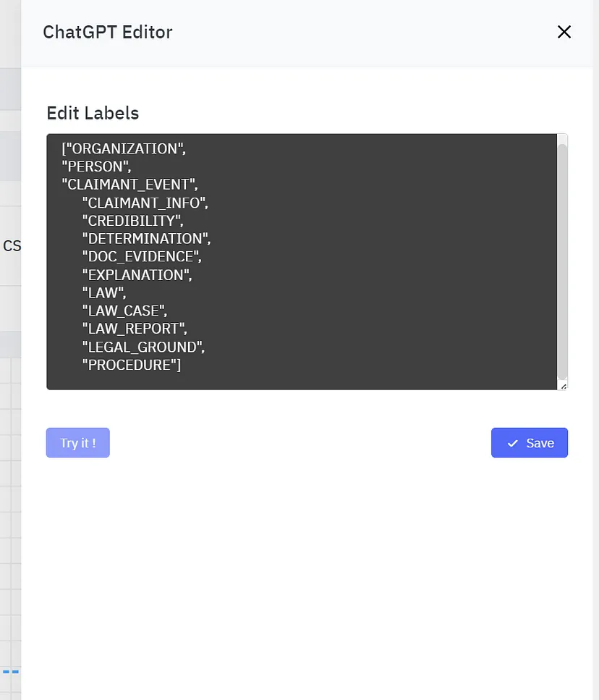Image resolution: width=599 pixels, height=700 pixels.
Task: Click the PROCEDURE label text
Action: pyautogui.click(x=131, y=365)
